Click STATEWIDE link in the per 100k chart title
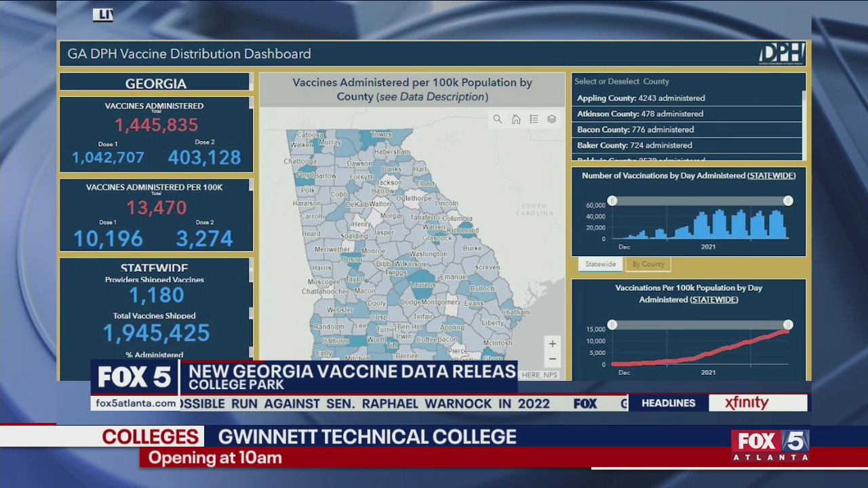Viewport: 868px width, 488px height. [x=713, y=300]
